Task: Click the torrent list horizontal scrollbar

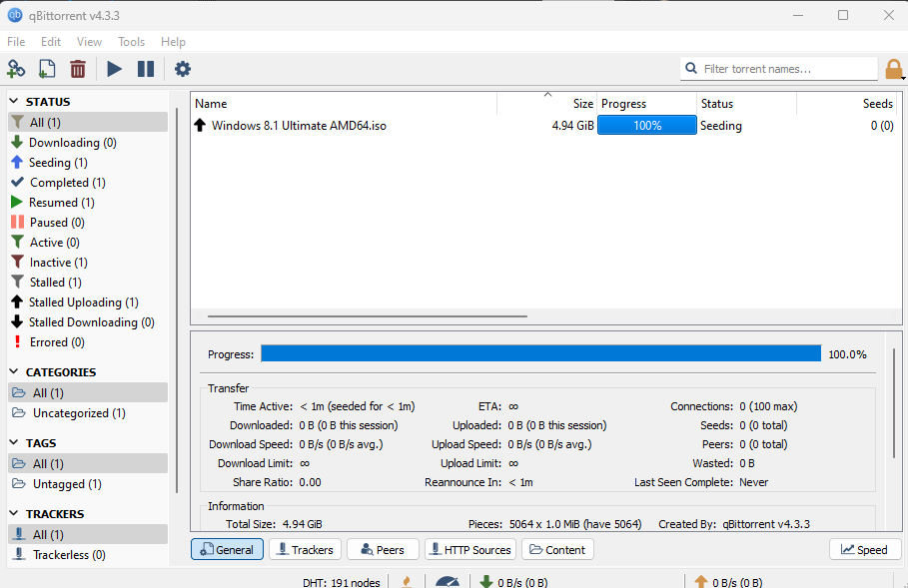Action: (x=368, y=316)
